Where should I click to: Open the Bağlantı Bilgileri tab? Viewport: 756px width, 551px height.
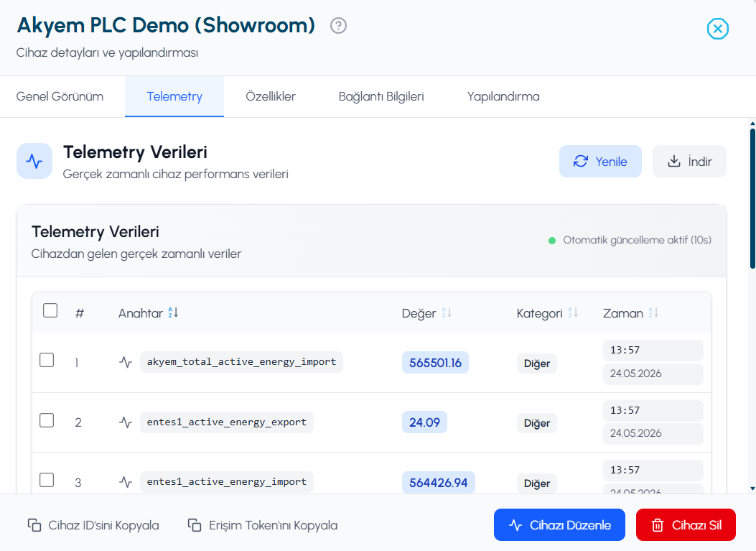click(x=381, y=96)
